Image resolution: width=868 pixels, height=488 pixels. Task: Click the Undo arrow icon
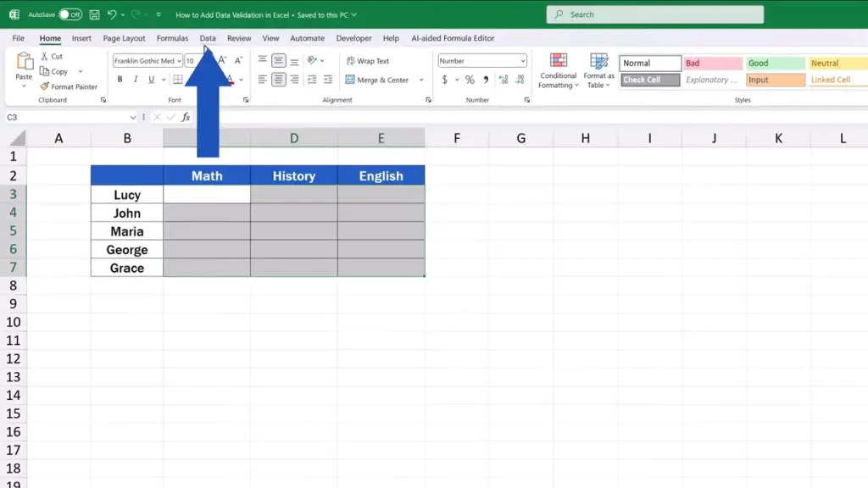111,14
